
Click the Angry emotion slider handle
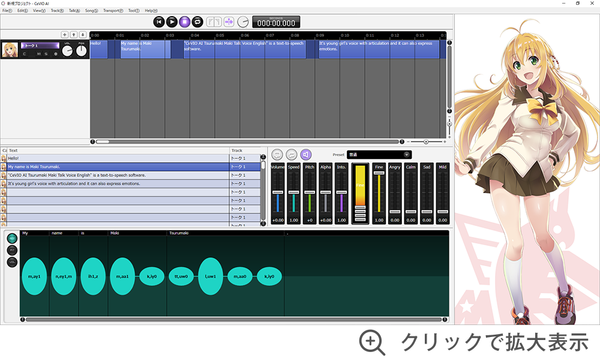[x=395, y=212]
